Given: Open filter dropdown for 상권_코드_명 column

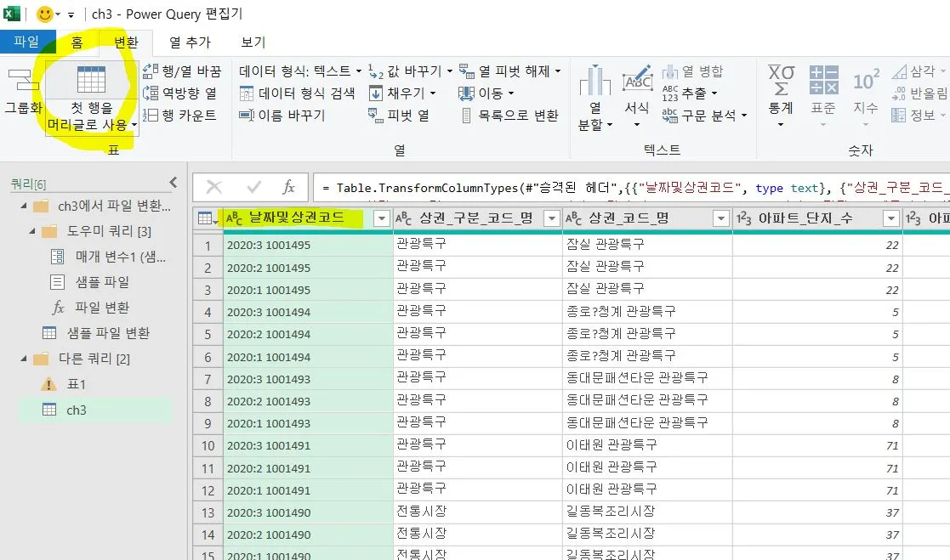Looking at the screenshot, I should 721,218.
